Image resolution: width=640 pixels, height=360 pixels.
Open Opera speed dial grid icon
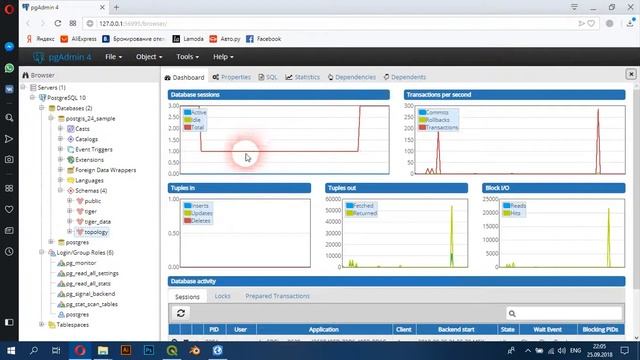(x=73, y=23)
